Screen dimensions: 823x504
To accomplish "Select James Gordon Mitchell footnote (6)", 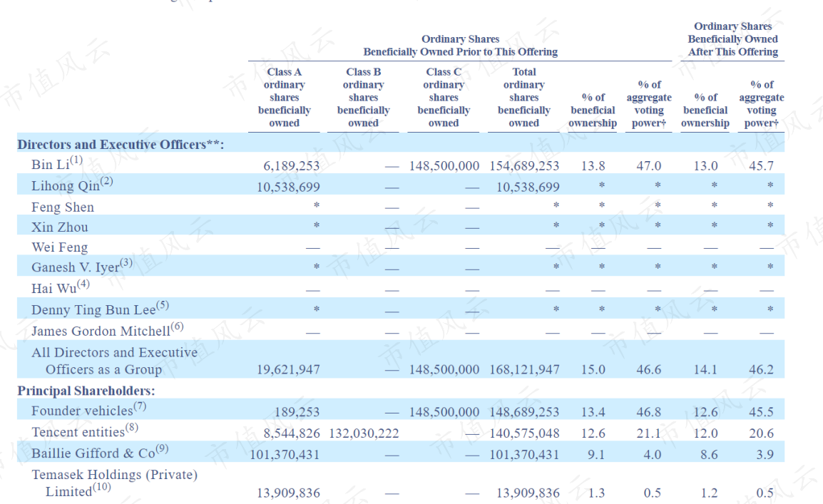I will pos(178,326).
